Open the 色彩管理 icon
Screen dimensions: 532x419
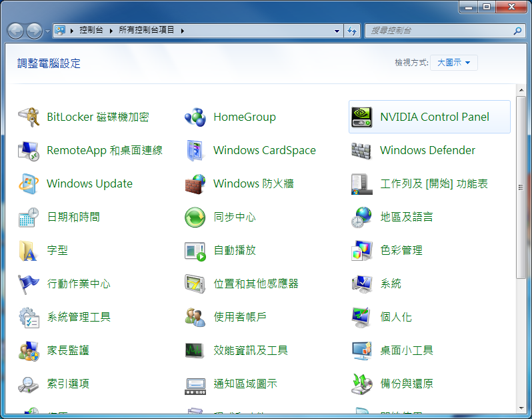point(362,251)
